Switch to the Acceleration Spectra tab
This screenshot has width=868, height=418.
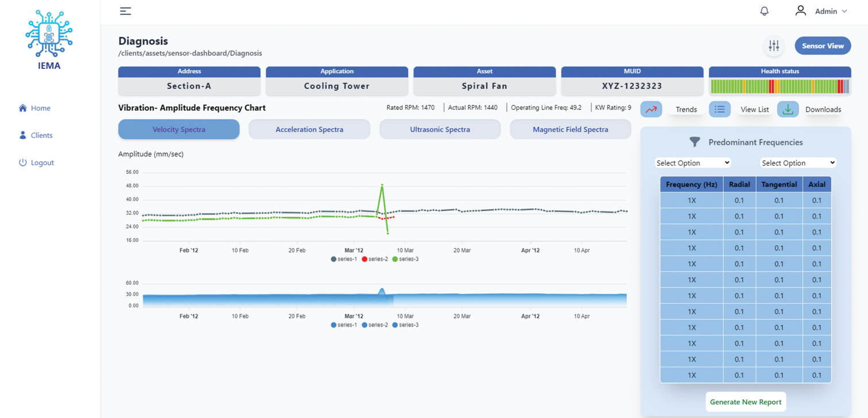(x=309, y=129)
